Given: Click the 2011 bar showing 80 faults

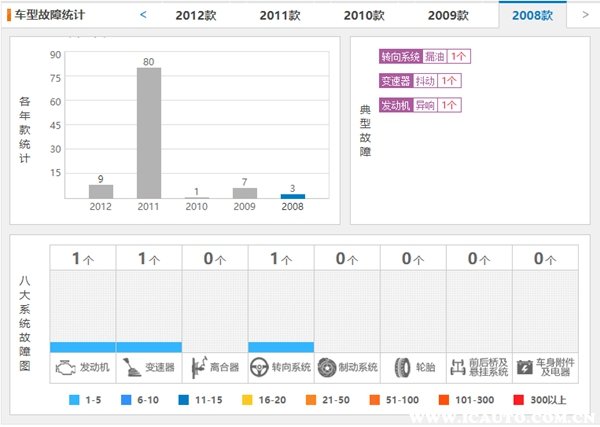Looking at the screenshot, I should [148, 132].
